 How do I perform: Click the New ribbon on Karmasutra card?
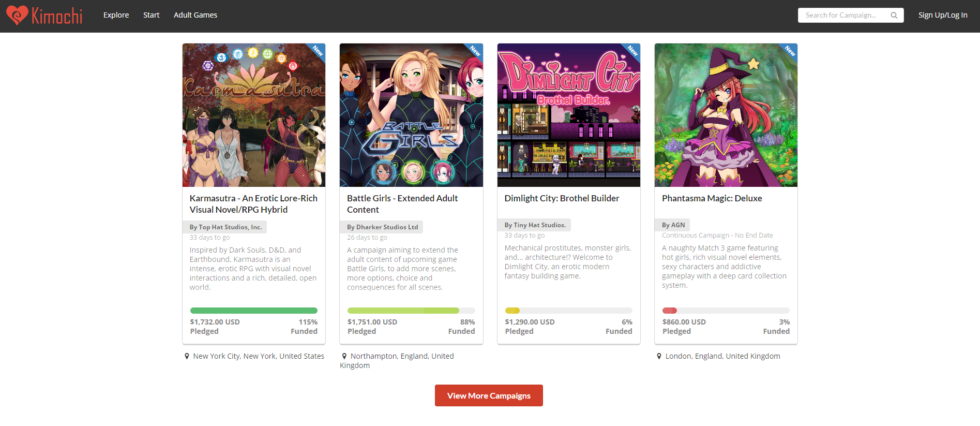pos(317,51)
